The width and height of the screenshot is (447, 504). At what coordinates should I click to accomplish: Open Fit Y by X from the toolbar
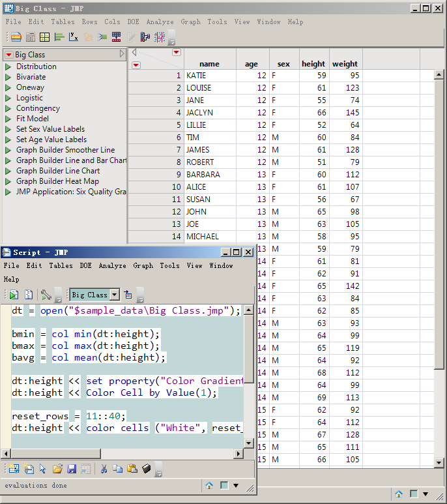coord(74,37)
